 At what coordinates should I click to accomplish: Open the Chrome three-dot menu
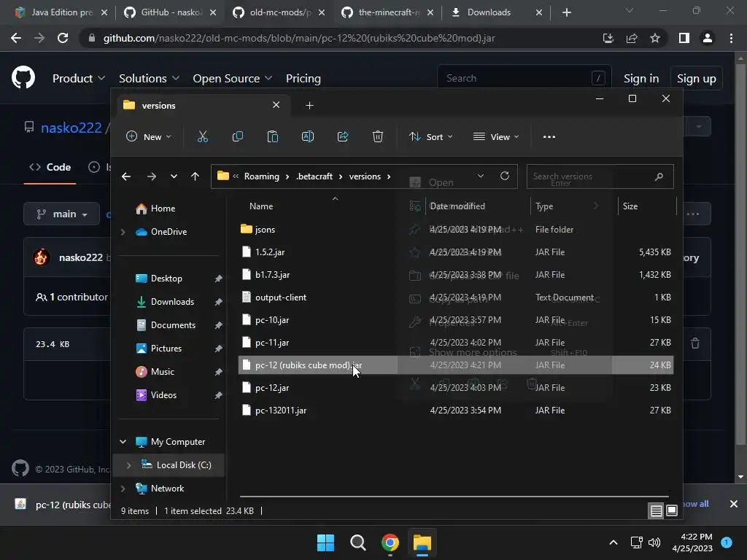(731, 38)
